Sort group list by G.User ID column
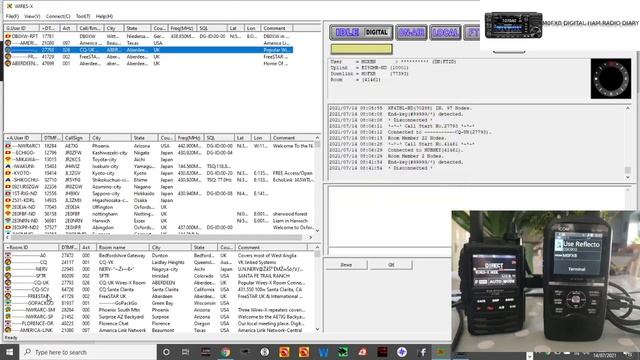The height and width of the screenshot is (360, 640). 22,28
